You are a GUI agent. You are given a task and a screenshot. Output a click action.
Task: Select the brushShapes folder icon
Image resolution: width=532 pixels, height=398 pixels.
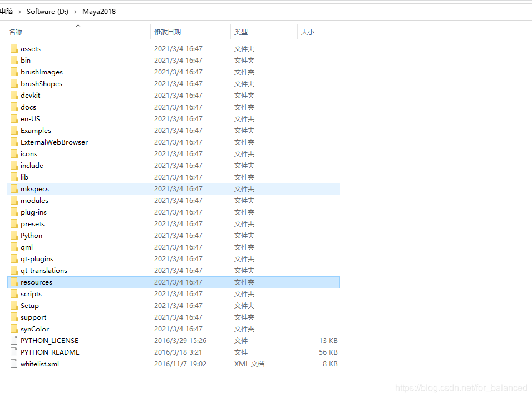coord(14,84)
